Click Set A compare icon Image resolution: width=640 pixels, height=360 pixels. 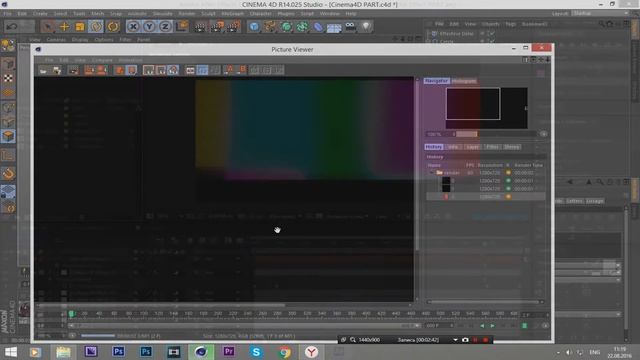(x=229, y=70)
